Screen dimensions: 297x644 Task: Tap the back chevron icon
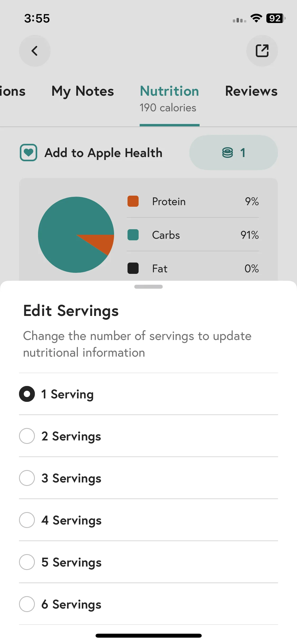pos(35,51)
